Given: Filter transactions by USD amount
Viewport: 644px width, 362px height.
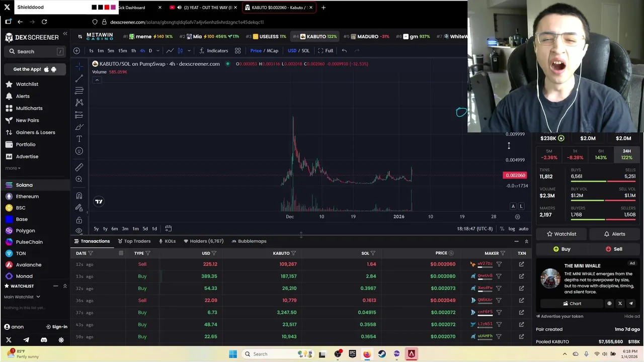Looking at the screenshot, I should [214, 253].
